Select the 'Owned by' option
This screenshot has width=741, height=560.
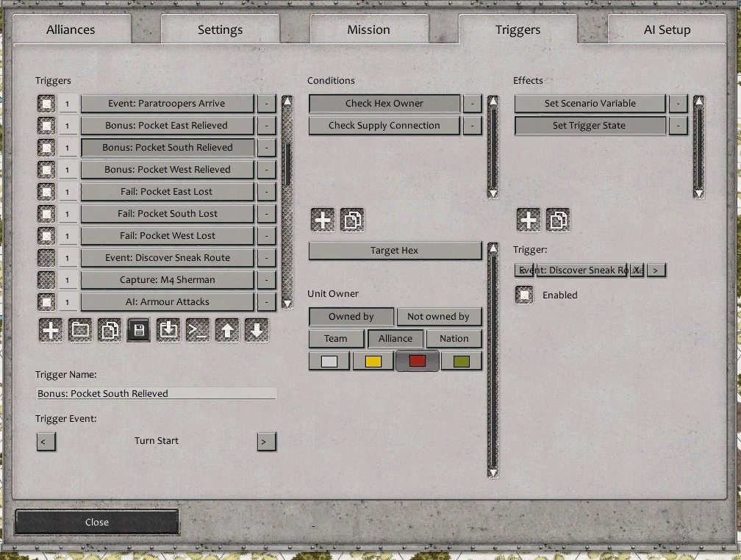(351, 316)
